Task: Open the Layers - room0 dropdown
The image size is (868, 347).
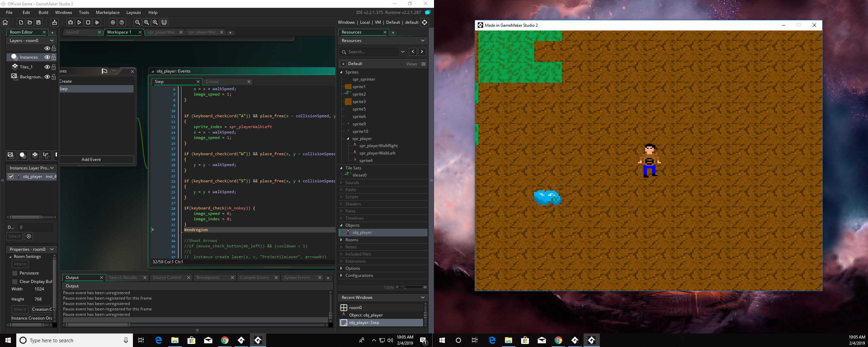Action: coord(52,40)
